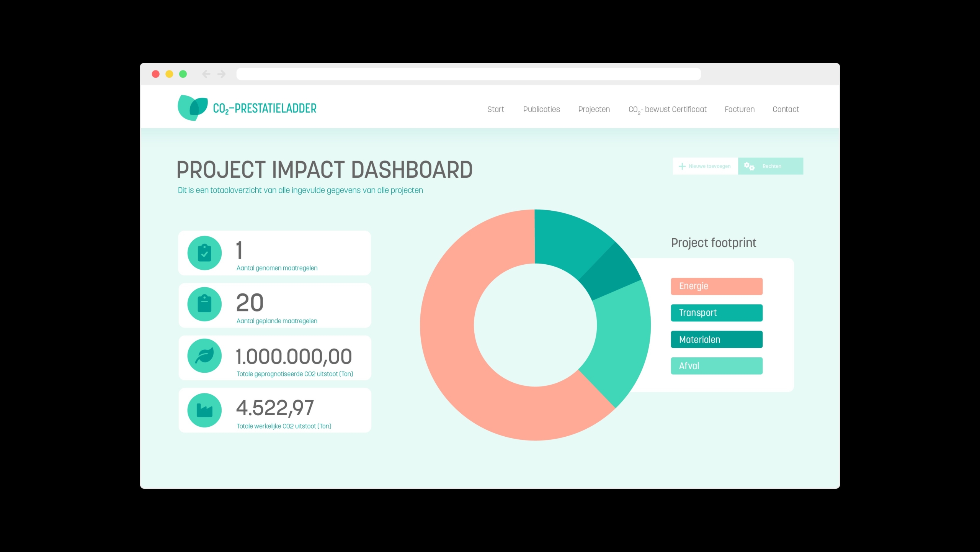Click the leaf icon for geprognotiseerde uitstoot
980x552 pixels.
[x=204, y=356]
